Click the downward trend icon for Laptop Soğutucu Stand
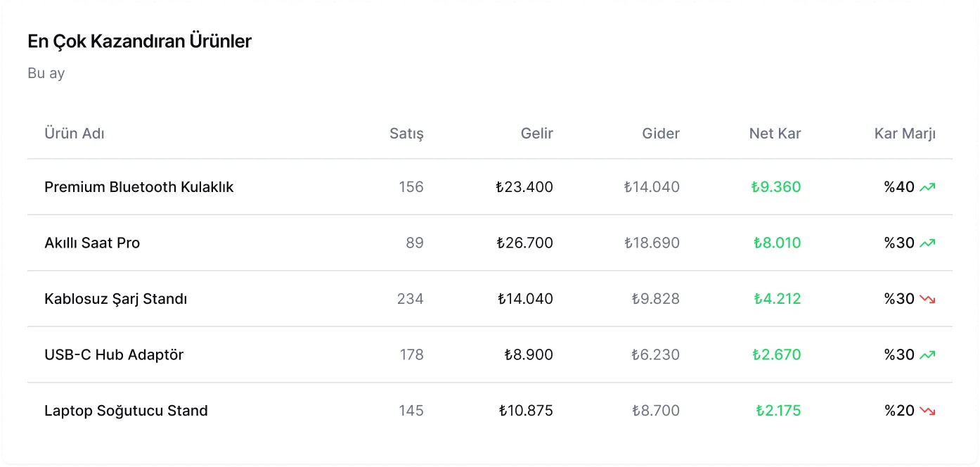980x467 pixels. [927, 411]
